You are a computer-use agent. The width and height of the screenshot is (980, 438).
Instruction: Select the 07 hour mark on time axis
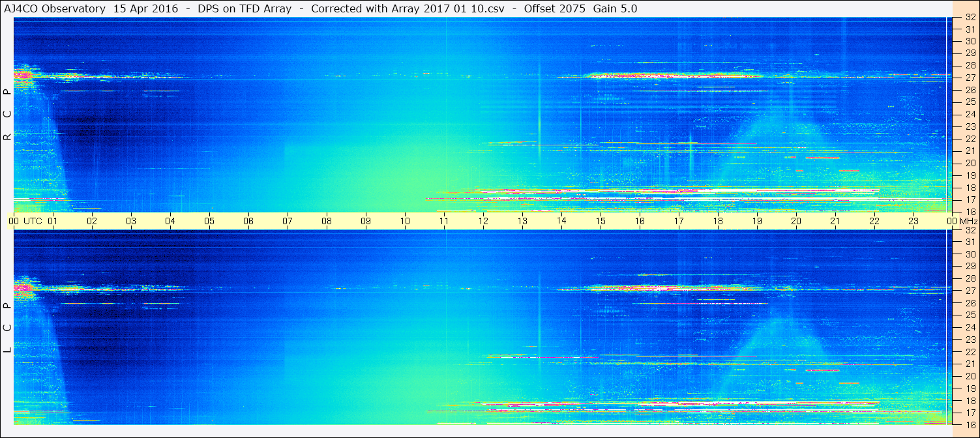[x=288, y=221]
